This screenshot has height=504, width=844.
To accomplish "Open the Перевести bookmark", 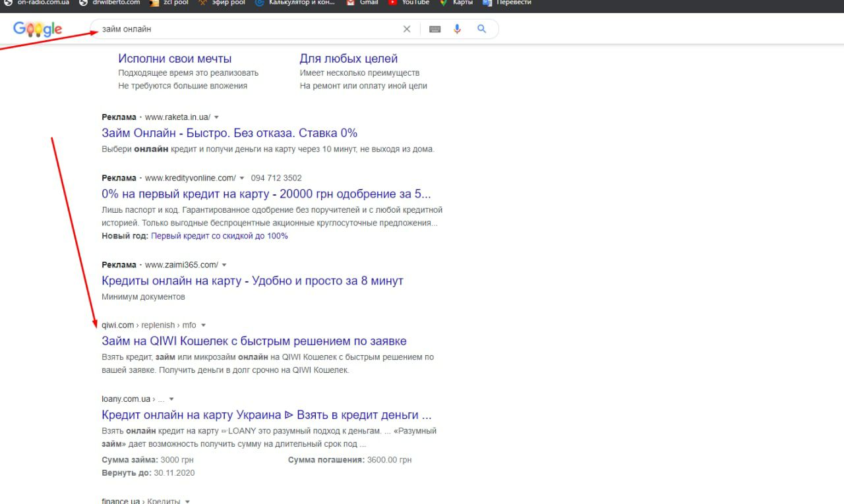I will pos(507,3).
